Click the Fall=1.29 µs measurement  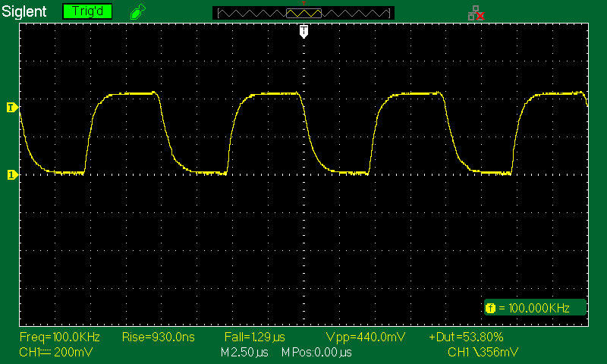[x=255, y=337]
